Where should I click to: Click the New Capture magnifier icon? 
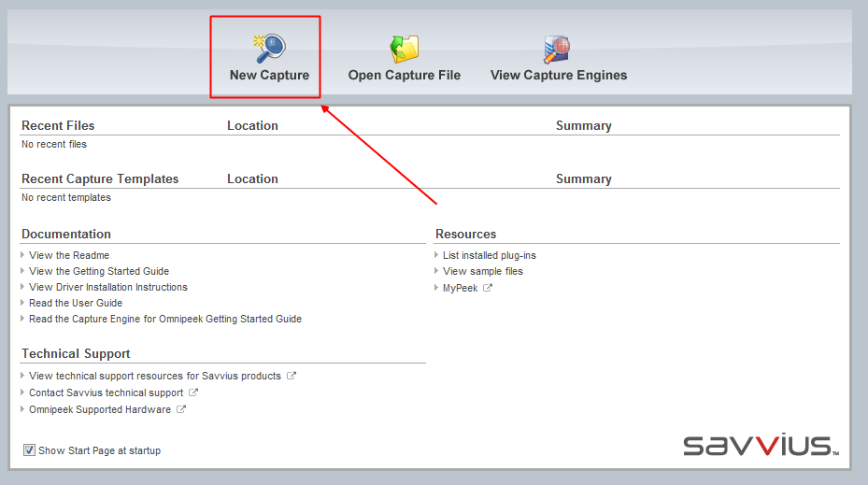coord(270,49)
